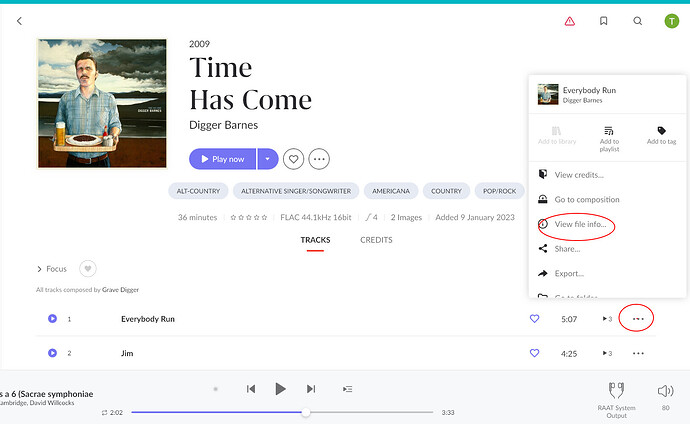This screenshot has width=690, height=424.
Task: Skip to previous track
Action: pyautogui.click(x=251, y=389)
